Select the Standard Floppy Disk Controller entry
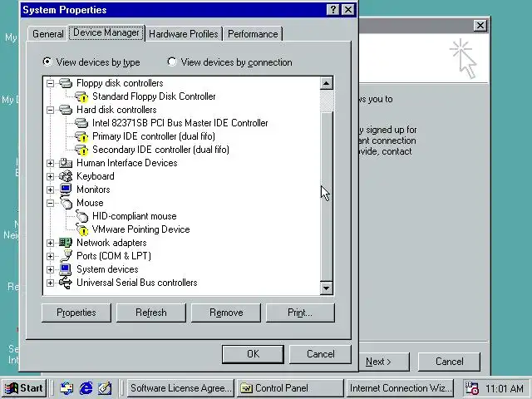The height and width of the screenshot is (399, 532). pos(154,96)
